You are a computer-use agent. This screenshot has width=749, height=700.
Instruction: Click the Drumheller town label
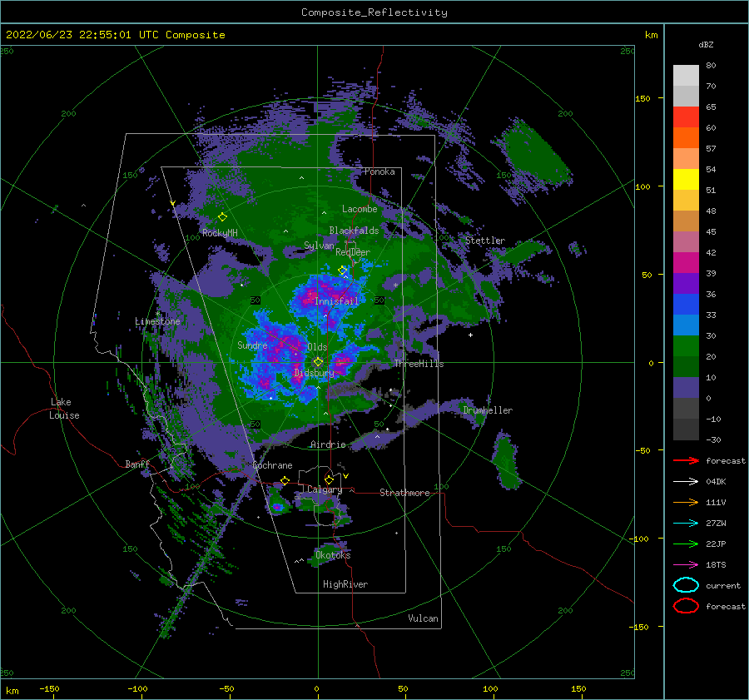tap(488, 410)
